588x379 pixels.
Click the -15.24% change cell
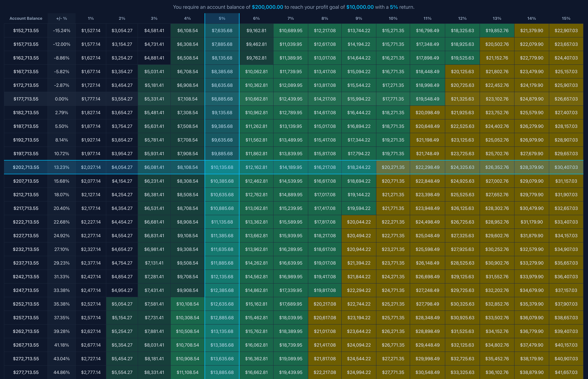(x=61, y=31)
